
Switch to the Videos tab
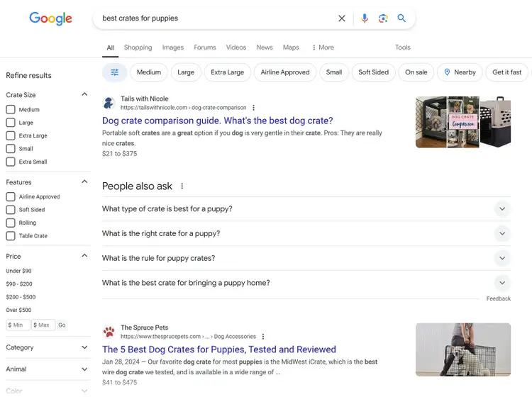coord(236,47)
